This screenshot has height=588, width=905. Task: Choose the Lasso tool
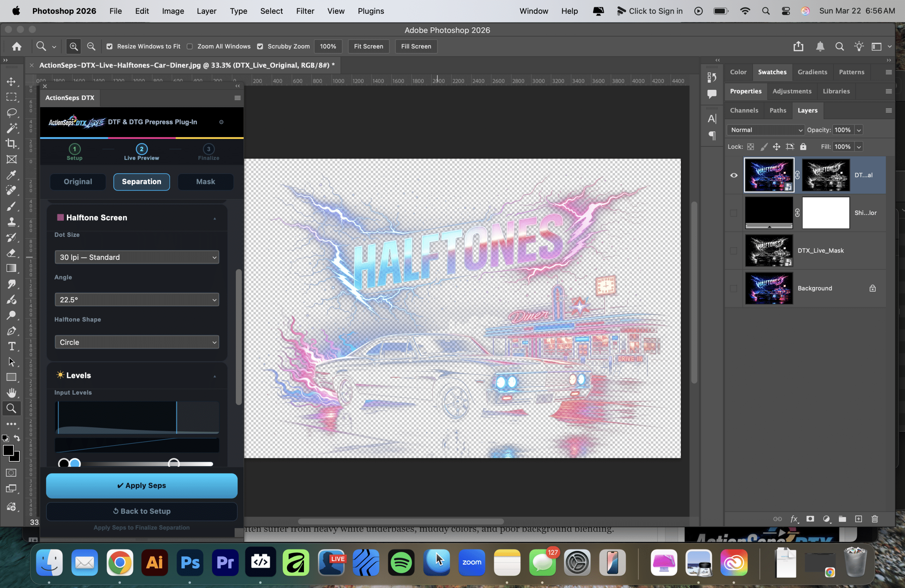pyautogui.click(x=11, y=112)
